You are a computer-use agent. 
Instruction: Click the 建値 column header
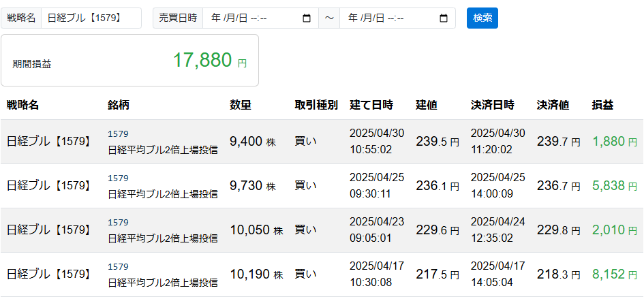coord(427,105)
